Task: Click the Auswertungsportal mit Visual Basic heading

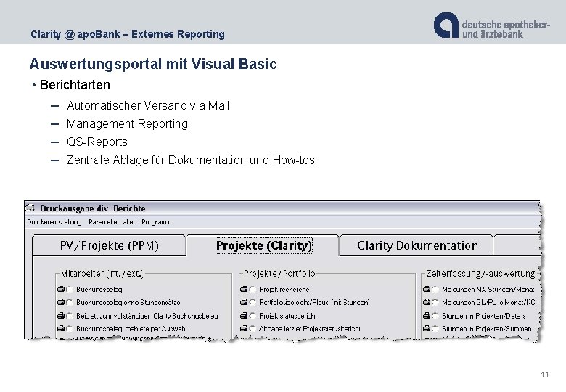Action: (x=153, y=64)
